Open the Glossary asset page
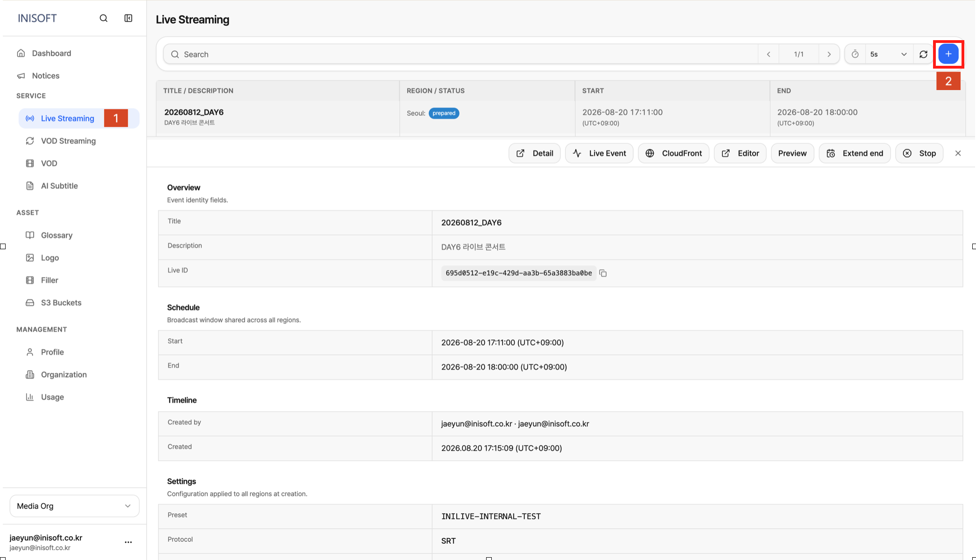976x560 pixels. pos(57,235)
